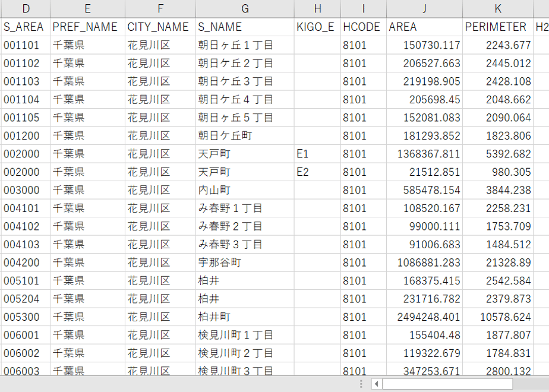This screenshot has height=392, width=549.
Task: Click the tab-scroll splitter dots handle
Action: coord(361,384)
